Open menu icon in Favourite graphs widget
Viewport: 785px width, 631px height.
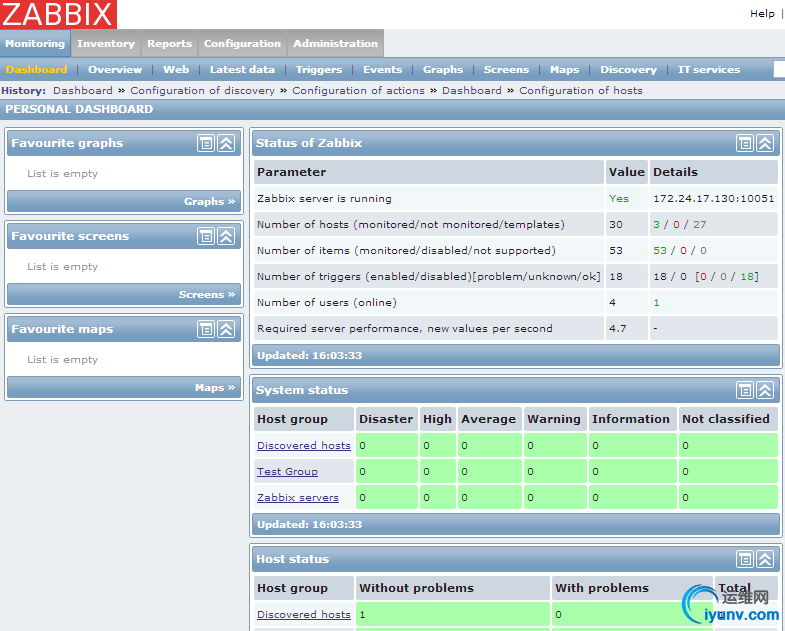(205, 143)
